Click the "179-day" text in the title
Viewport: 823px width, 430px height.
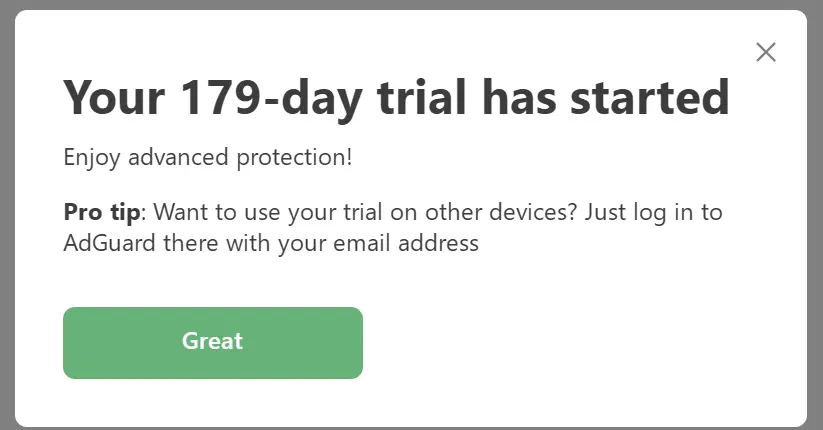271,98
